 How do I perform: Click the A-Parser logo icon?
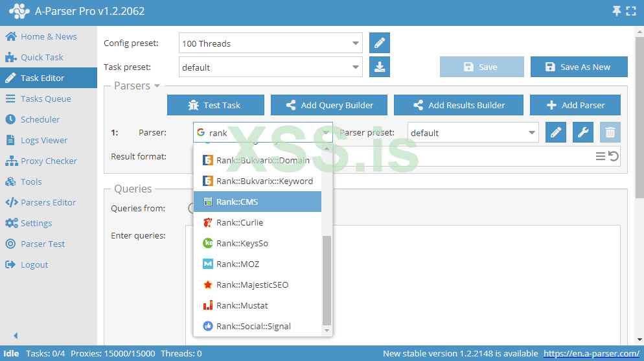[x=19, y=11]
